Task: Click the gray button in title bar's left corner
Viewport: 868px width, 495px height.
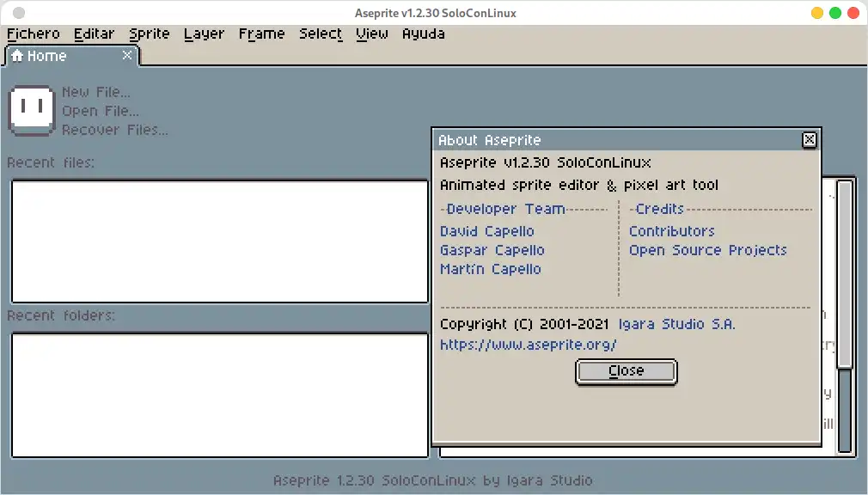Action: (19, 13)
